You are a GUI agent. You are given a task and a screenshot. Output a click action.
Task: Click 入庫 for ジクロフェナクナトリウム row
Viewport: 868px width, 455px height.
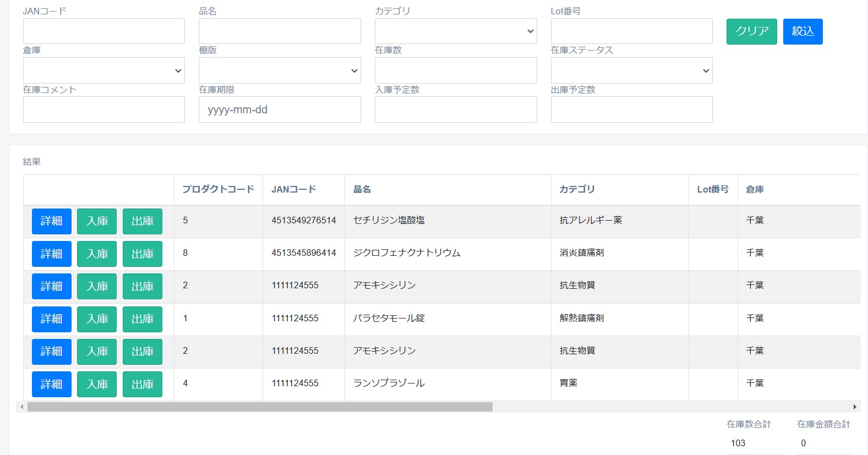tap(97, 254)
